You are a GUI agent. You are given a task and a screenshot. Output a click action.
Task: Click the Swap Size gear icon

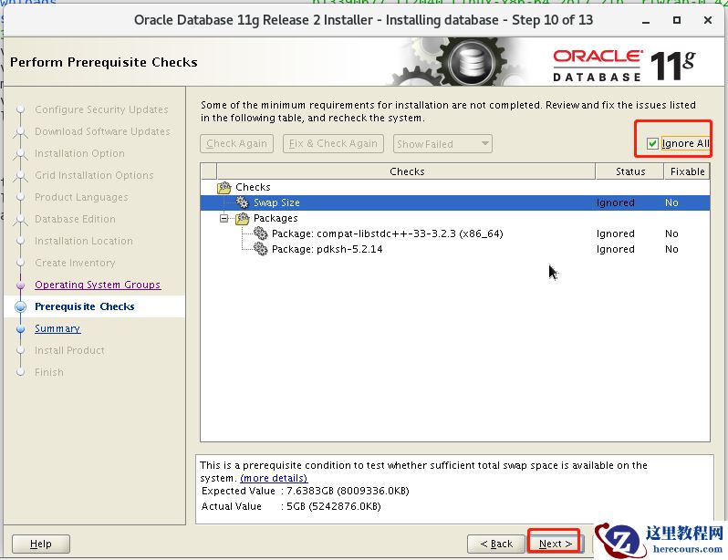[243, 202]
